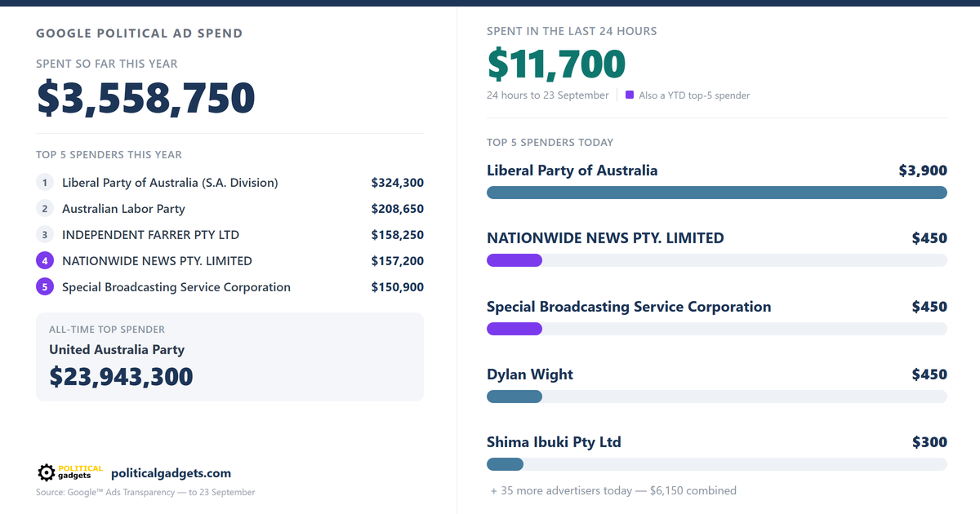The image size is (980, 514).
Task: Click the $450 amount beside Dylan Wight
Action: pos(929,374)
